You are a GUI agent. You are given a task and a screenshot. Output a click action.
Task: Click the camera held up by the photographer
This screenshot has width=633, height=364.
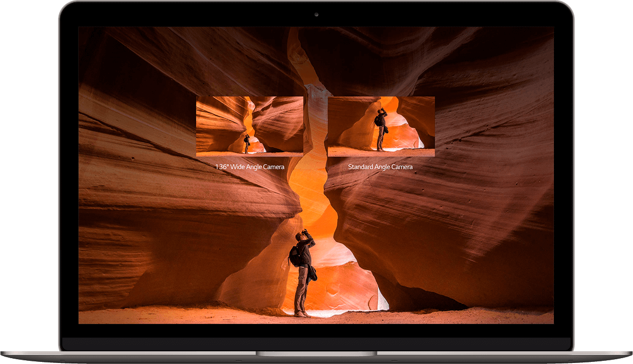tap(305, 232)
